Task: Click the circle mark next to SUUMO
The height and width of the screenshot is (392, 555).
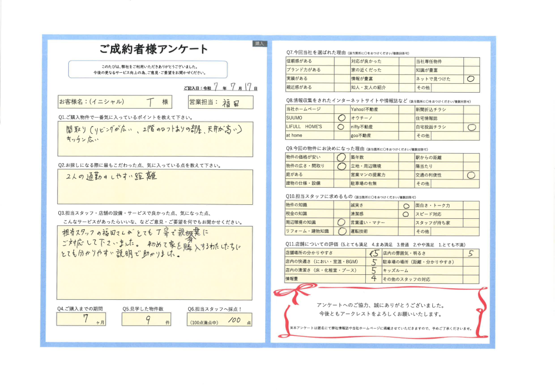Action: coord(341,118)
